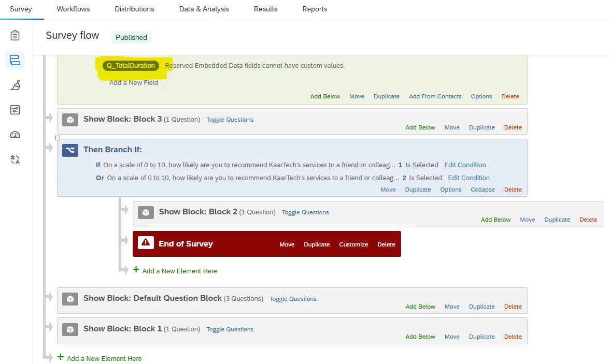Image resolution: width=610 pixels, height=364 pixels.
Task: Go to the Results tab
Action: click(x=265, y=9)
